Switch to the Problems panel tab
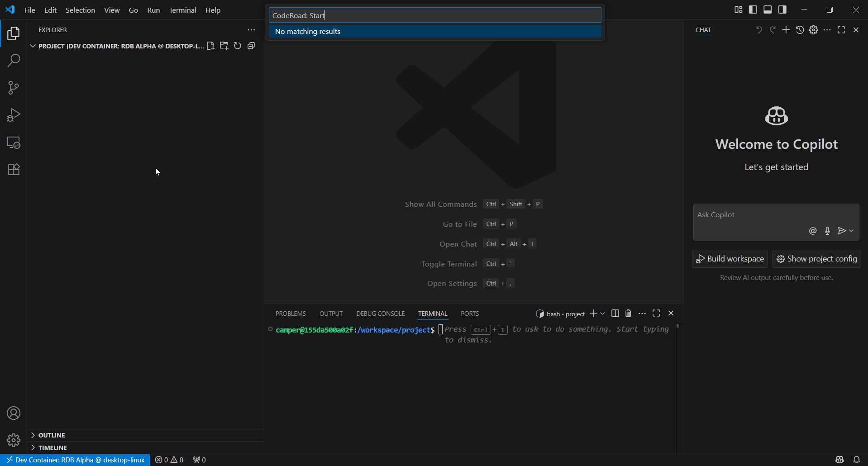The height and width of the screenshot is (466, 868). 291,314
